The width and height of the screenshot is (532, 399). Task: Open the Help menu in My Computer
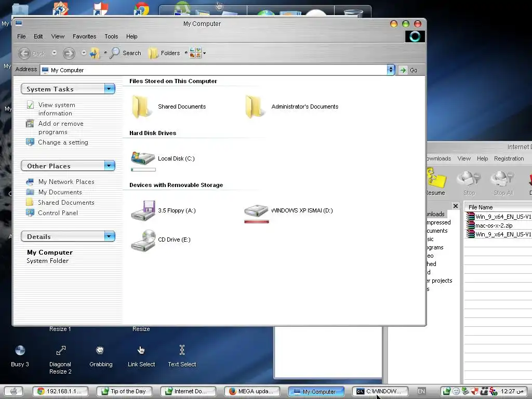131,36
